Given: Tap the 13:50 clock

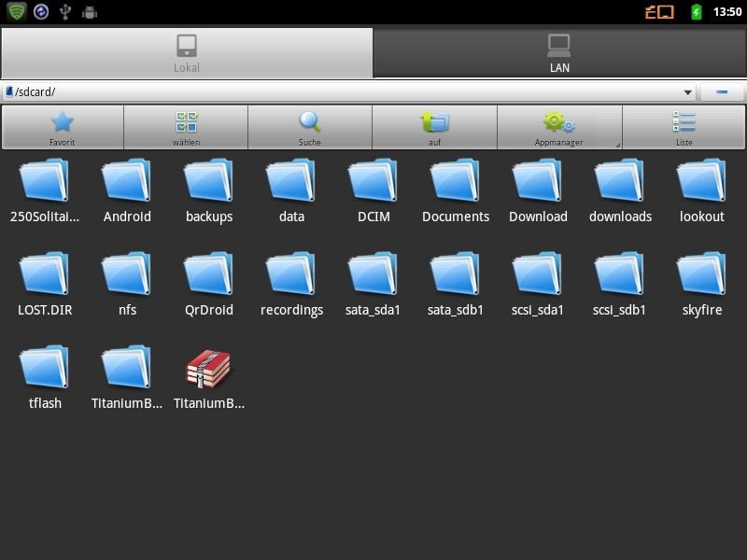Looking at the screenshot, I should (x=727, y=12).
